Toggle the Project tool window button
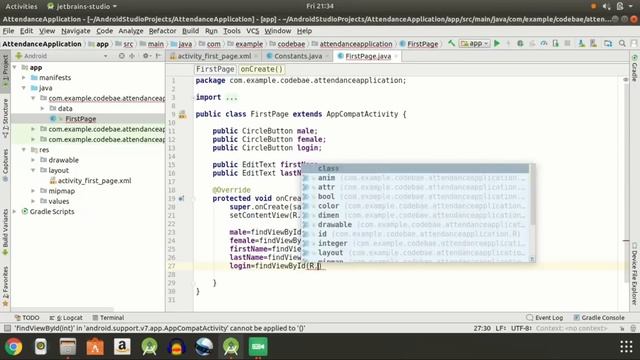The width and height of the screenshot is (640, 360). click(x=5, y=70)
